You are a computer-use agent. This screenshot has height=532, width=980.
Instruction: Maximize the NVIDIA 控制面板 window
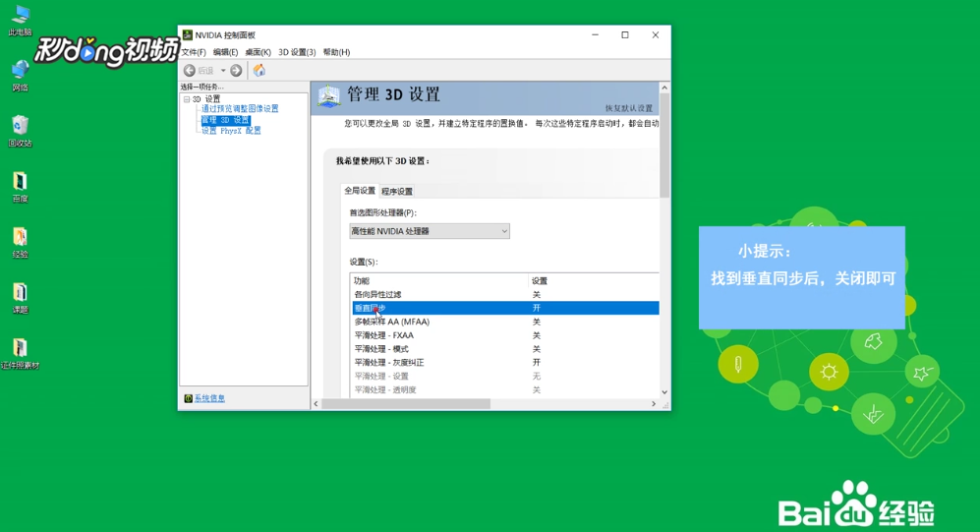point(625,35)
